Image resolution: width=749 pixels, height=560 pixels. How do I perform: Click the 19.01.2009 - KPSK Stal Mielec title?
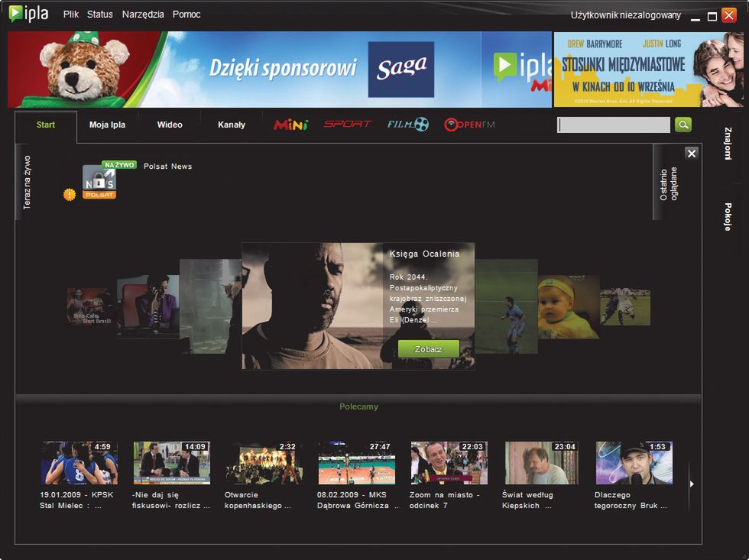pyautogui.click(x=76, y=500)
